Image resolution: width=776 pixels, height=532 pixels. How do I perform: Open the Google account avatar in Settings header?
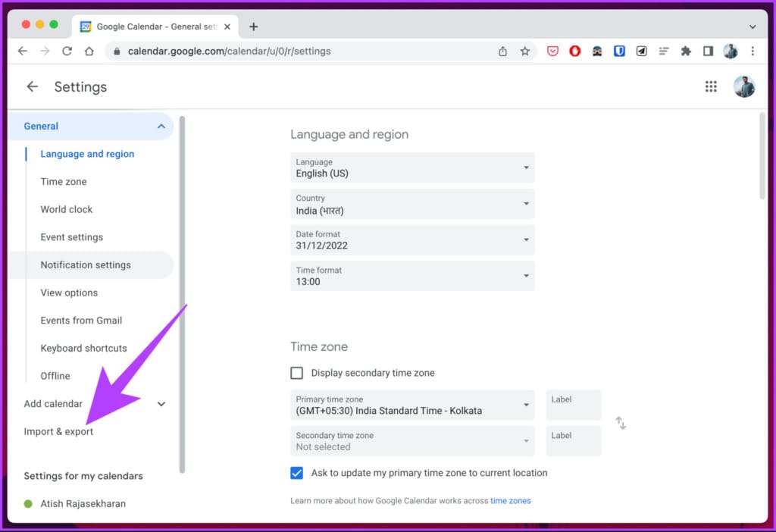pyautogui.click(x=744, y=86)
